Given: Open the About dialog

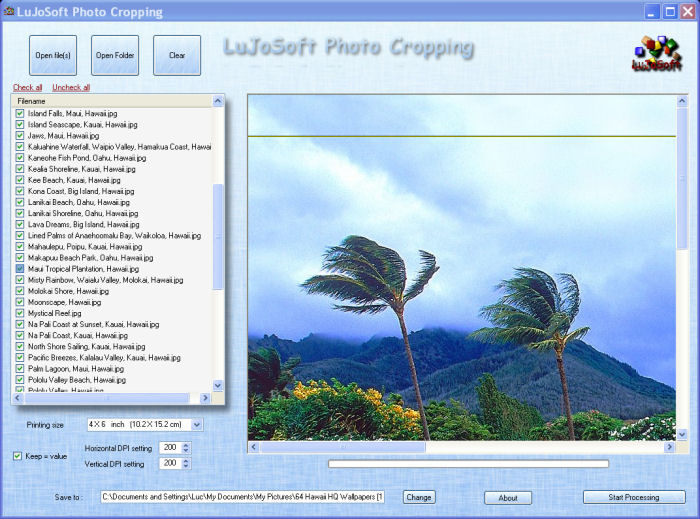Looking at the screenshot, I should (508, 498).
